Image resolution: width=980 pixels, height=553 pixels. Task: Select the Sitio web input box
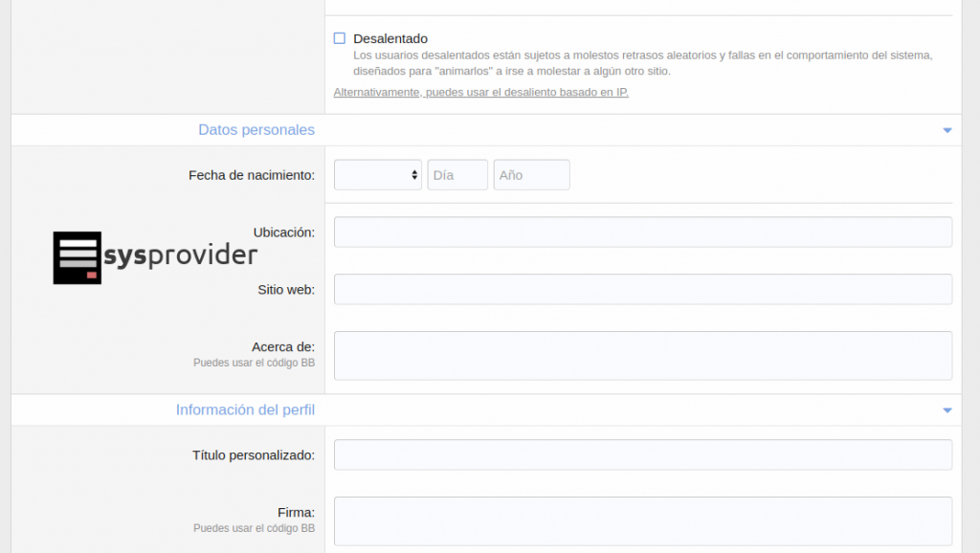642,289
